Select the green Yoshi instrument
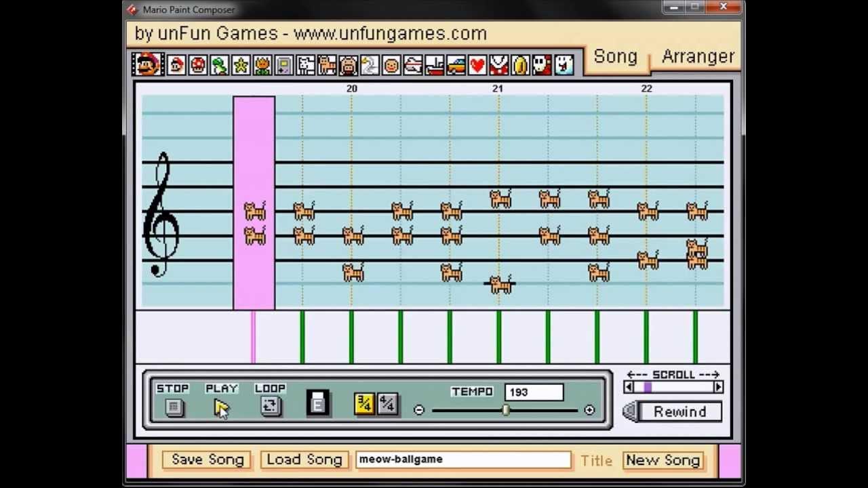The width and height of the screenshot is (868, 488). click(x=219, y=65)
